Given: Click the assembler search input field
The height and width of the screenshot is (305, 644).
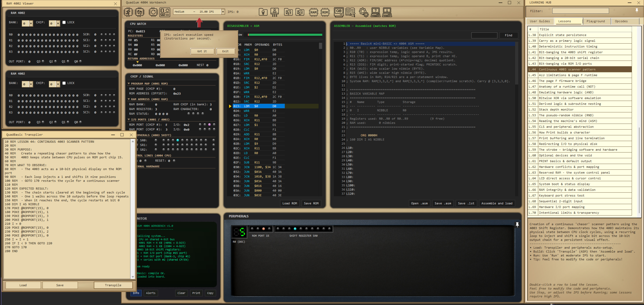Looking at the screenshot, I should (484, 35).
